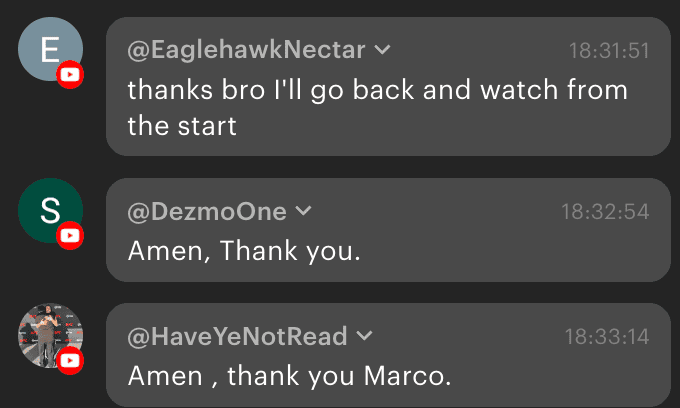Select DezmoOne's "Amen, Thank you." message
The height and width of the screenshot is (408, 680).
point(244,251)
